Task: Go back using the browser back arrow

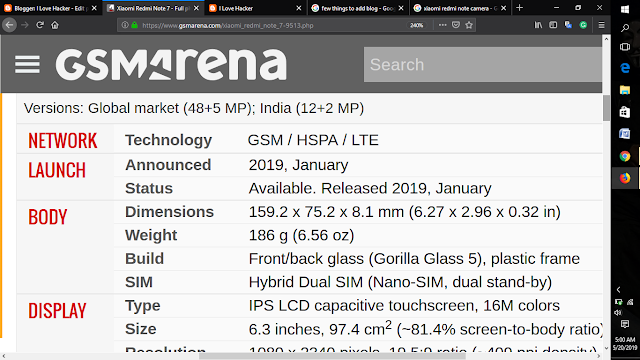Action: point(9,25)
